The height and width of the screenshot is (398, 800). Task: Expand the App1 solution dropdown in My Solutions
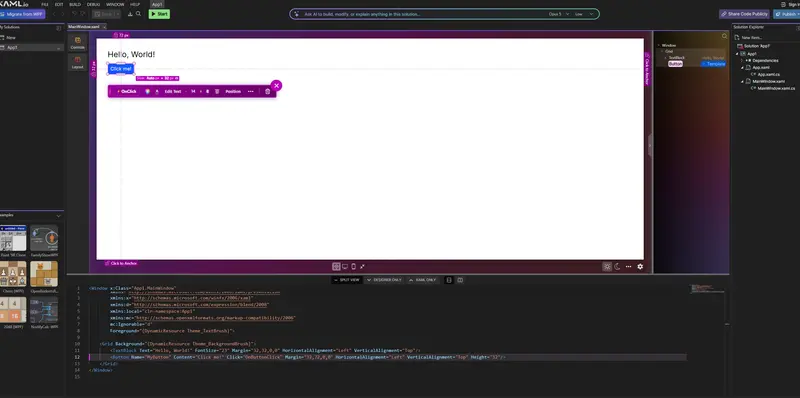point(58,47)
